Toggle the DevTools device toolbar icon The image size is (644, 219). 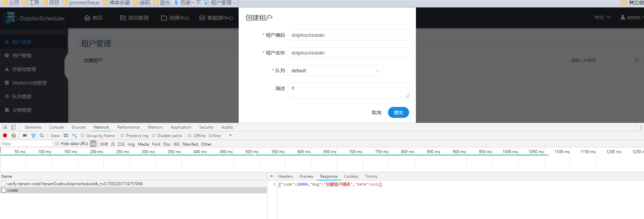13,127
